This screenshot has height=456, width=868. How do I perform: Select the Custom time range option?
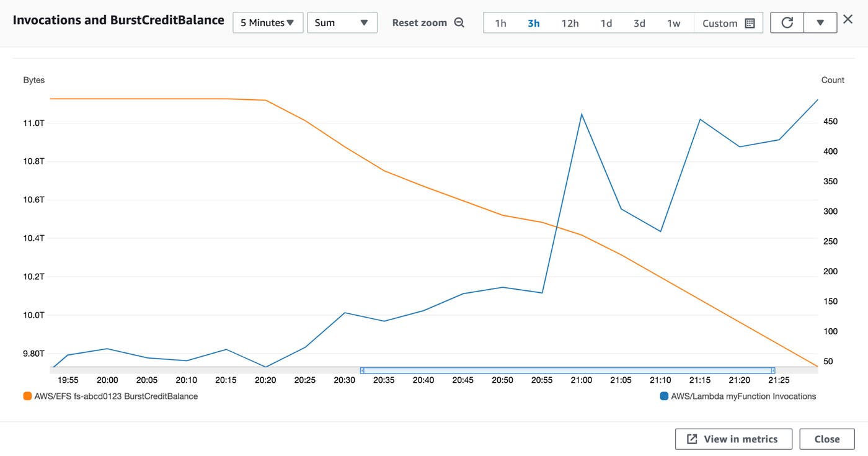[720, 22]
